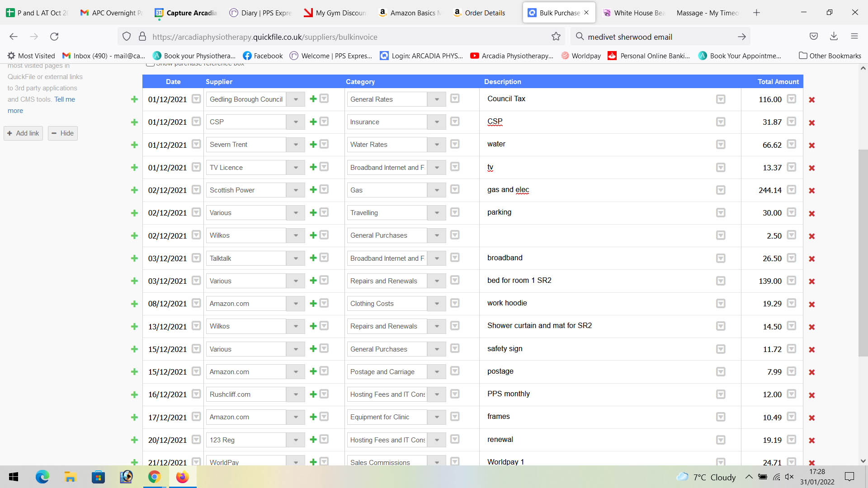Remove the Severn Trent water row
868x488 pixels.
pos(812,145)
